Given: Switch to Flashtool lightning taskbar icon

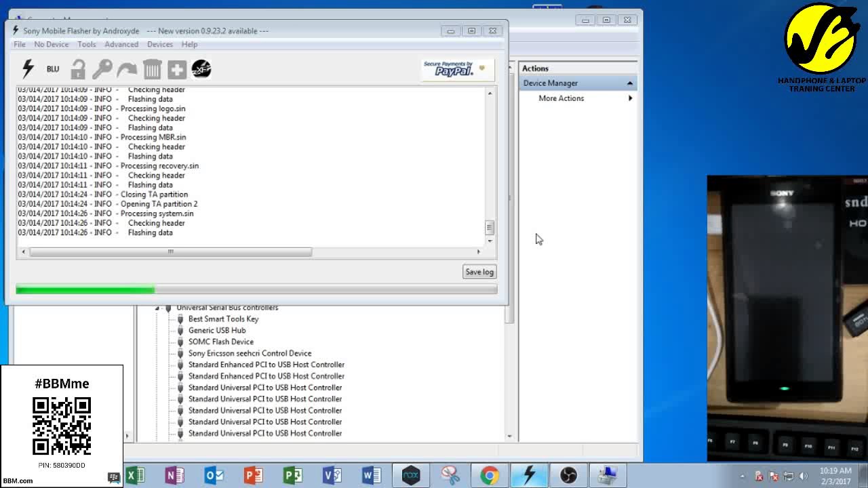Looking at the screenshot, I should point(529,475).
